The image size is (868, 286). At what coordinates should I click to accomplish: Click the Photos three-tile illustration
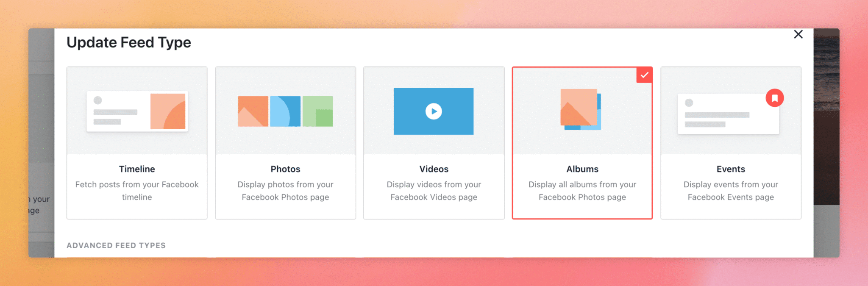tap(285, 111)
